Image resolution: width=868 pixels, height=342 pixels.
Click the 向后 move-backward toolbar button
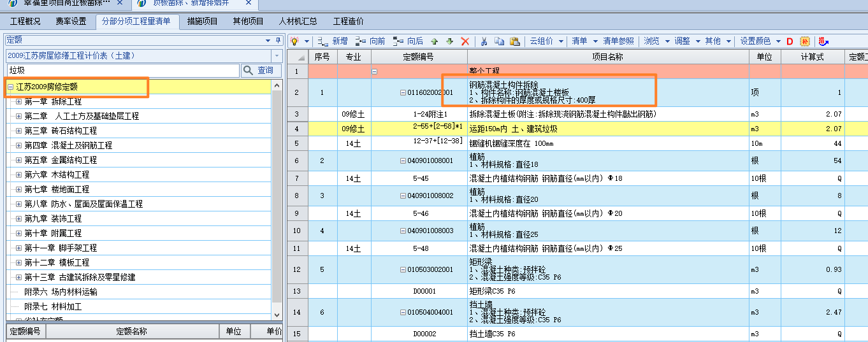coord(408,41)
